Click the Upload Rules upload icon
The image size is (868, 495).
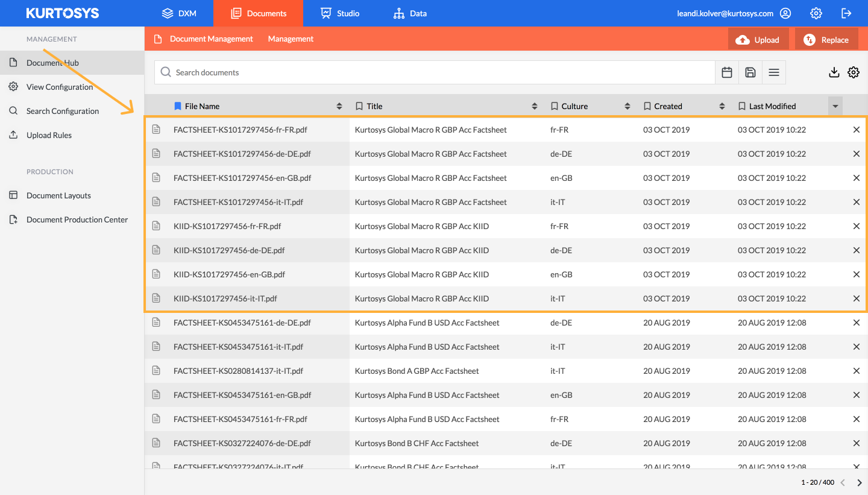tap(13, 135)
